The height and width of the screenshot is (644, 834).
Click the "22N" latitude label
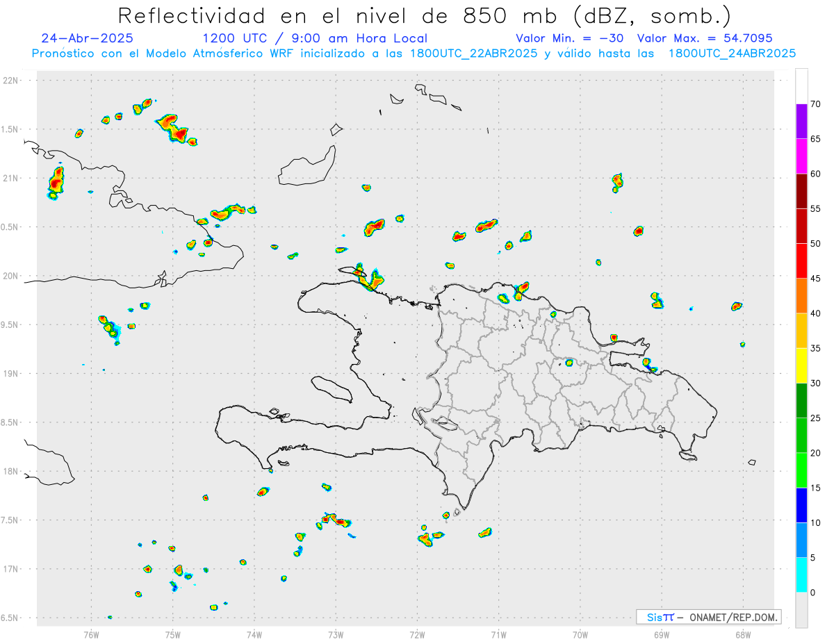coord(11,81)
